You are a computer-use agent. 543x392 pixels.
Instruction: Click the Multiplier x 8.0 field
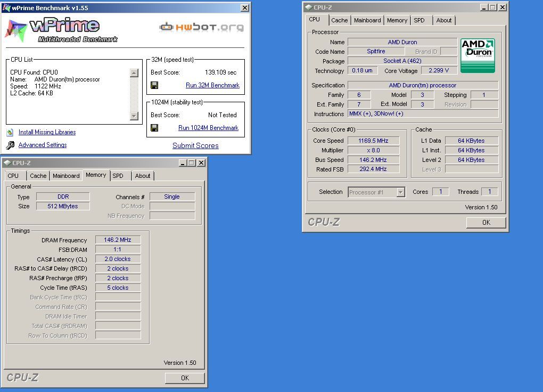point(373,150)
